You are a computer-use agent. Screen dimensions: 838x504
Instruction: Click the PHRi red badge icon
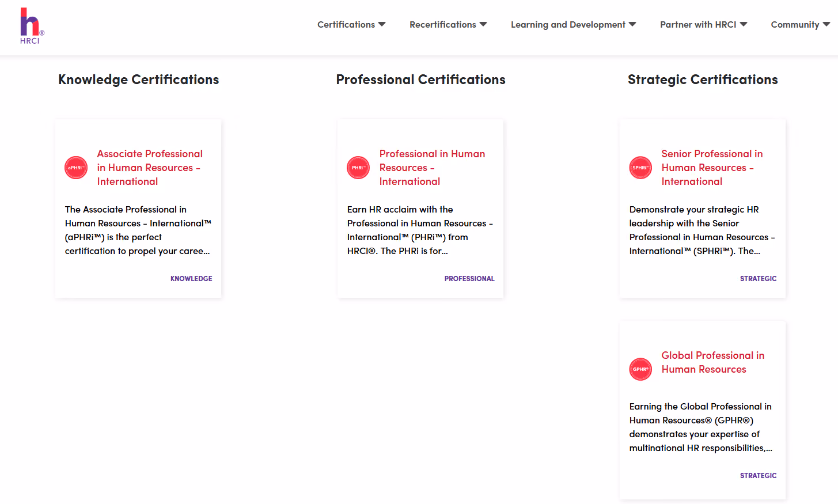(358, 168)
